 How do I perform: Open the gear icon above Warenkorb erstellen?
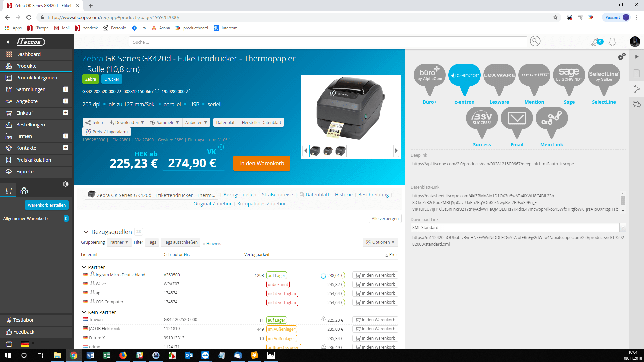point(66,184)
